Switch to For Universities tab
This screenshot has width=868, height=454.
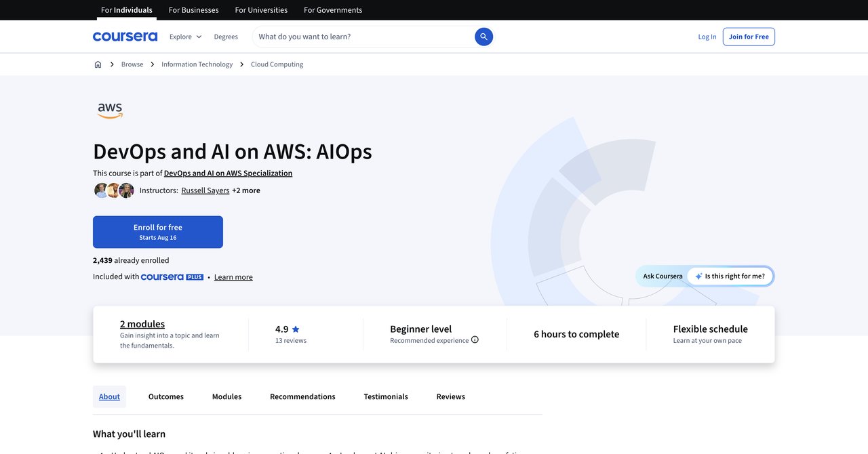tap(261, 10)
